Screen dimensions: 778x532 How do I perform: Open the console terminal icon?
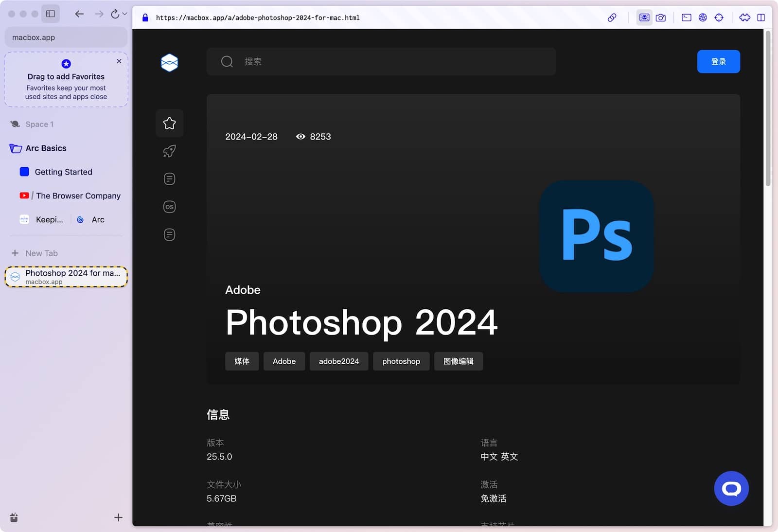click(687, 18)
